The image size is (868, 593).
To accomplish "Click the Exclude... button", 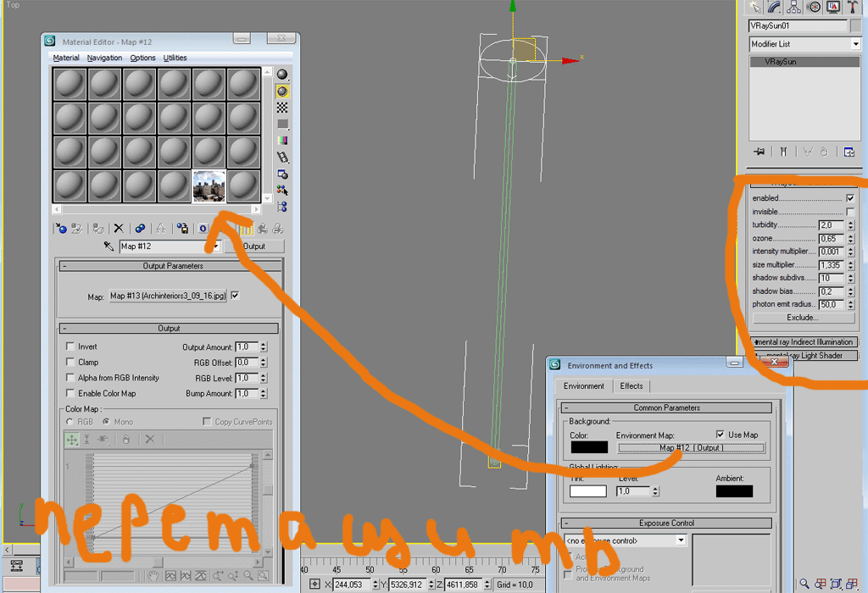I will tap(802, 318).
